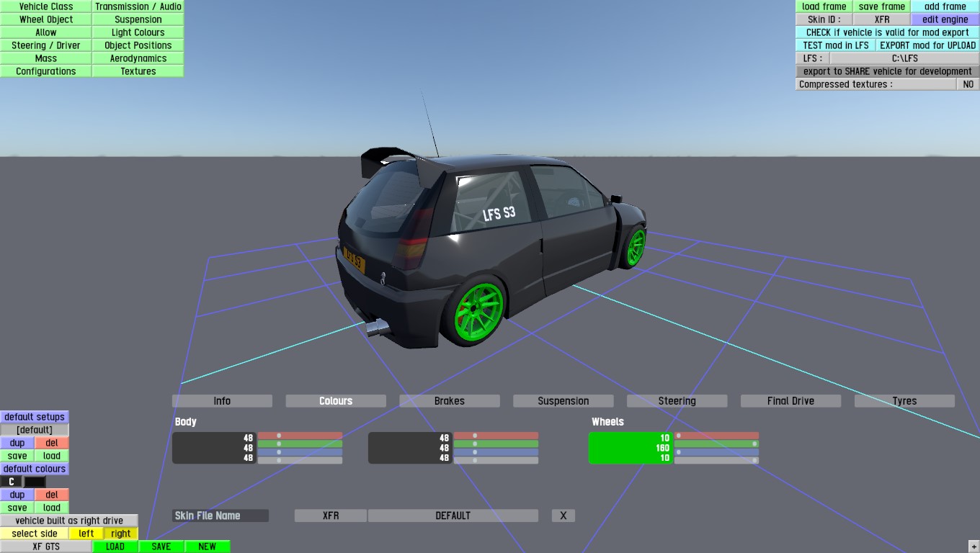Switch to the Colours tab
This screenshot has height=553, width=980.
336,401
